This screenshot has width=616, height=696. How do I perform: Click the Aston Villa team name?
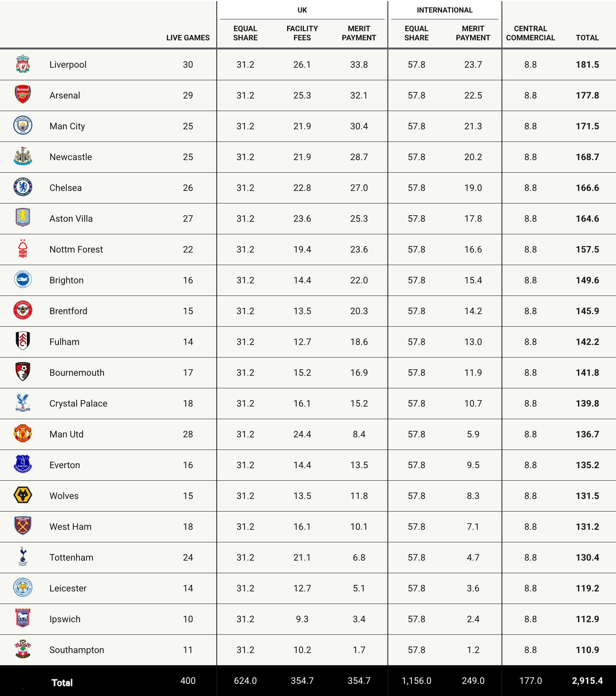[71, 219]
